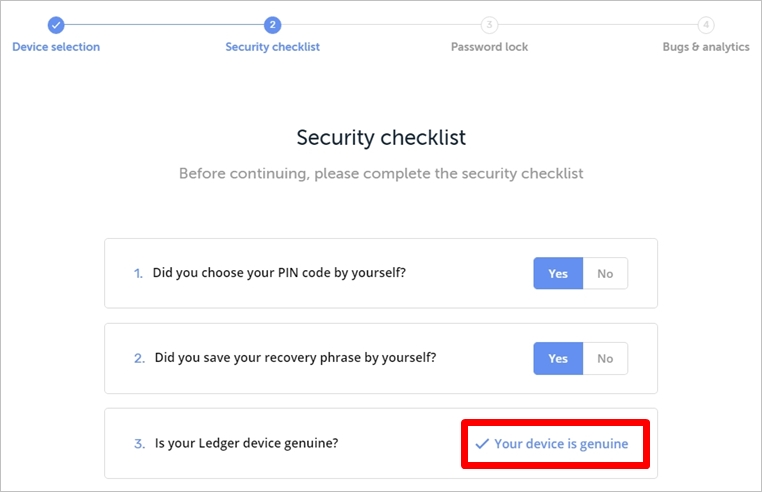Click the PIN code question text
This screenshot has height=492, width=762.
pyautogui.click(x=279, y=273)
